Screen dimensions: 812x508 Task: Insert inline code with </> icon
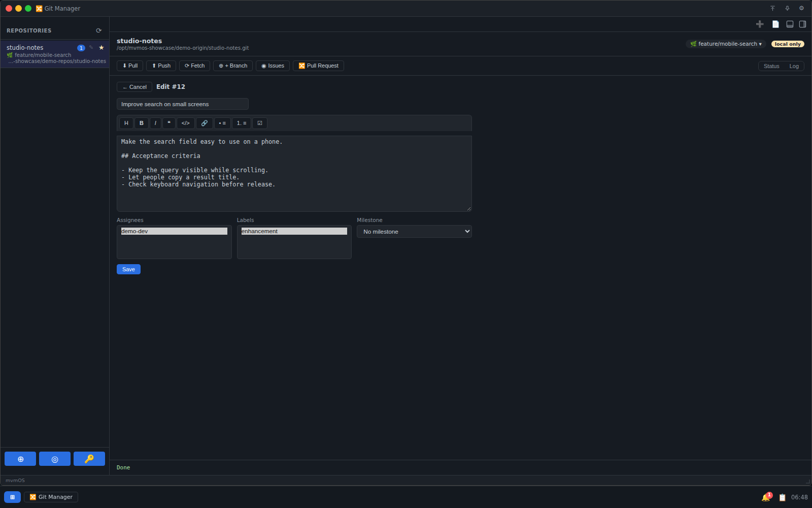186,123
